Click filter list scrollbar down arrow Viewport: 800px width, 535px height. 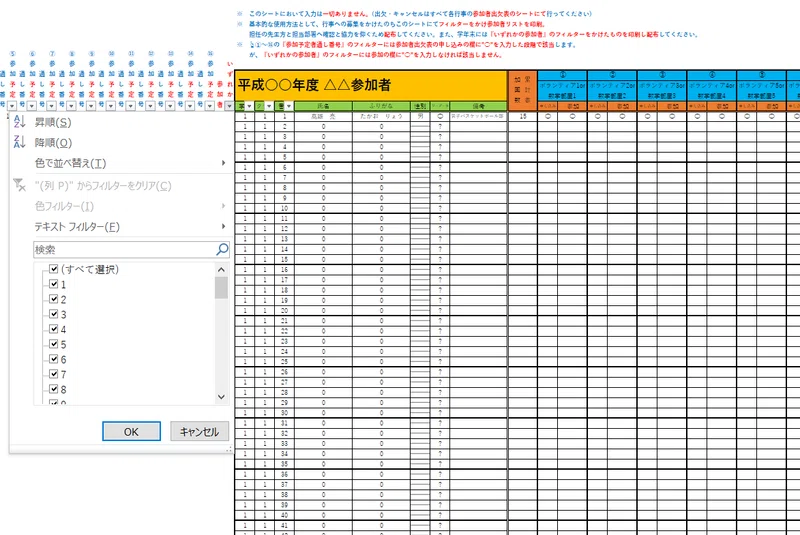[x=221, y=397]
